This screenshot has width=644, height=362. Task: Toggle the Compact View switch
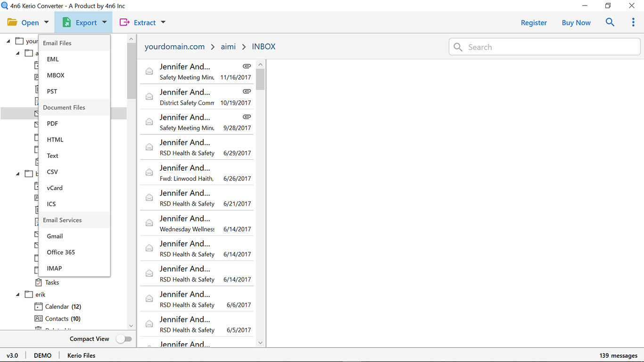tap(124, 339)
